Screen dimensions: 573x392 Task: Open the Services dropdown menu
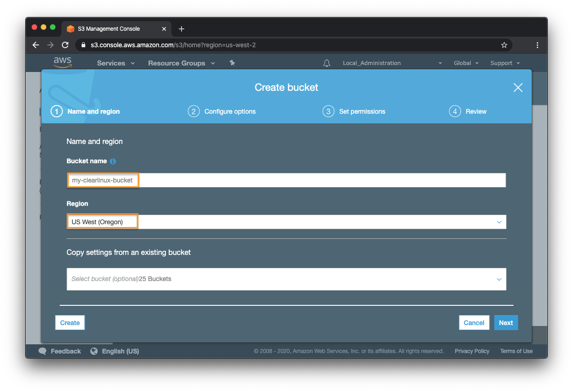(116, 63)
